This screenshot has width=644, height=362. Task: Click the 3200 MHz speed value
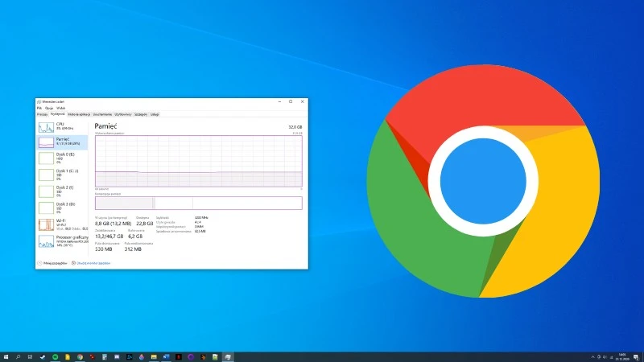pyautogui.click(x=201, y=217)
